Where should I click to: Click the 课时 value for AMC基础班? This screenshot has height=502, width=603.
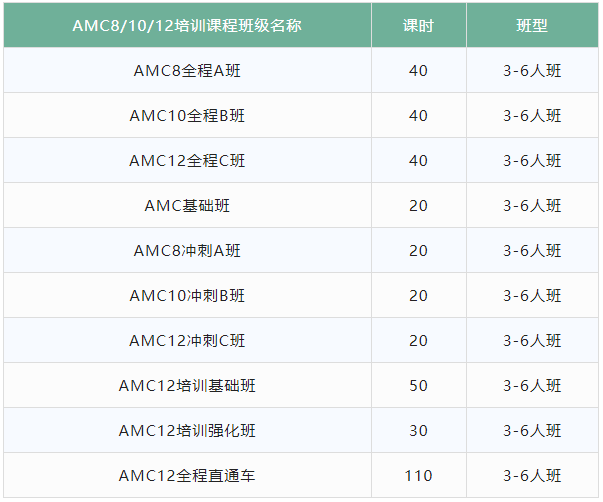(x=418, y=206)
